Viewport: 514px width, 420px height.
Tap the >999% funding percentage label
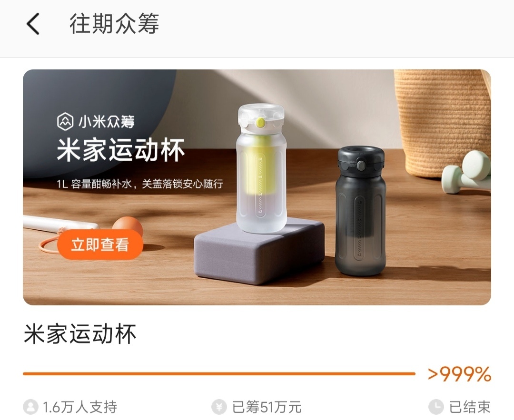click(459, 374)
